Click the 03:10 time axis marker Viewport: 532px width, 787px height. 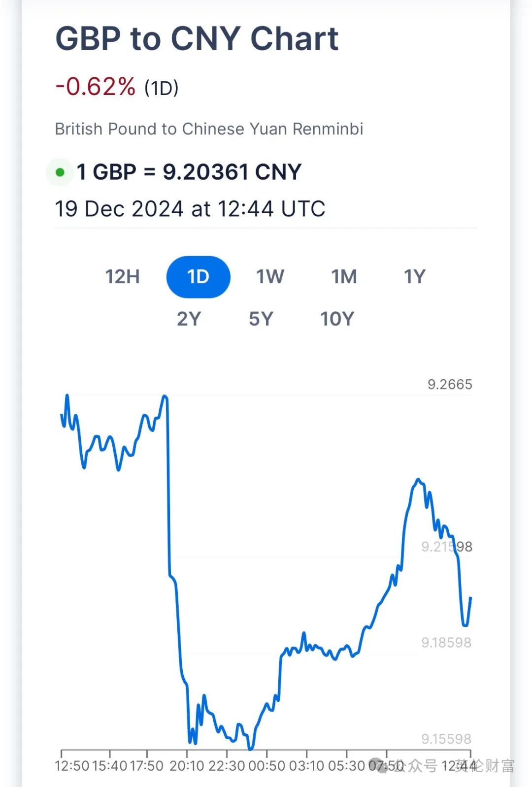click(x=307, y=766)
